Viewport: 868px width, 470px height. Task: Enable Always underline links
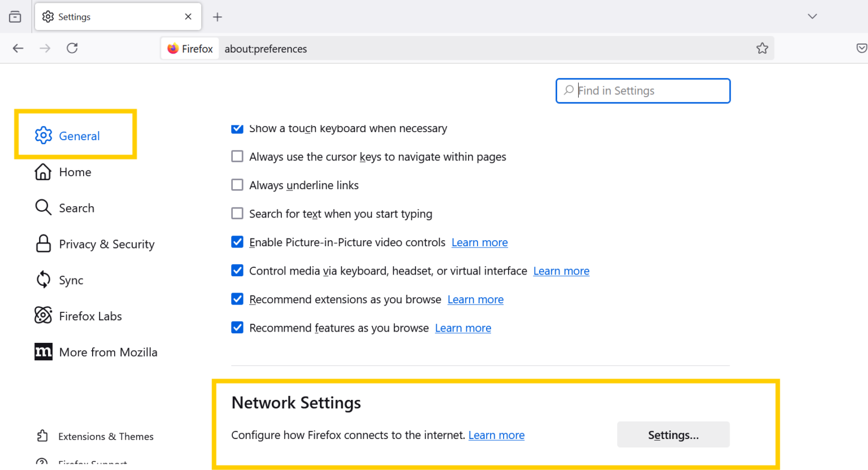tap(237, 185)
